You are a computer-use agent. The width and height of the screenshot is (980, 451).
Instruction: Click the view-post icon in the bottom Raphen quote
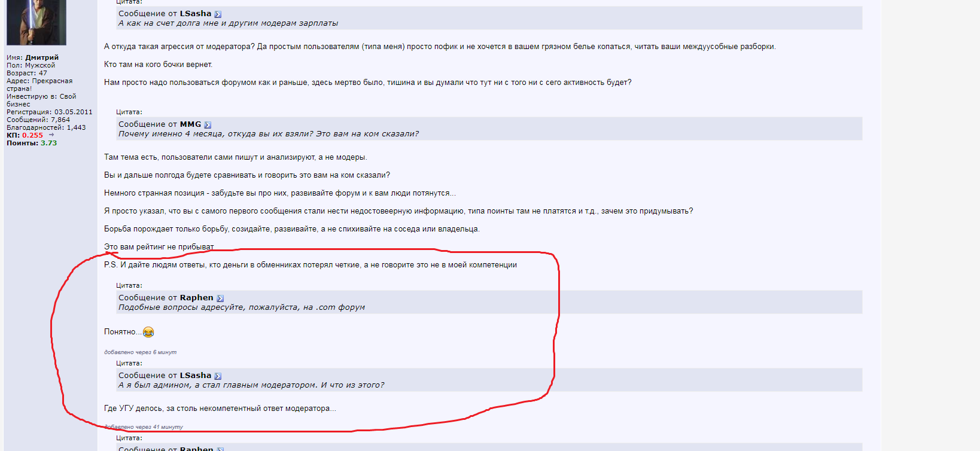(x=220, y=449)
